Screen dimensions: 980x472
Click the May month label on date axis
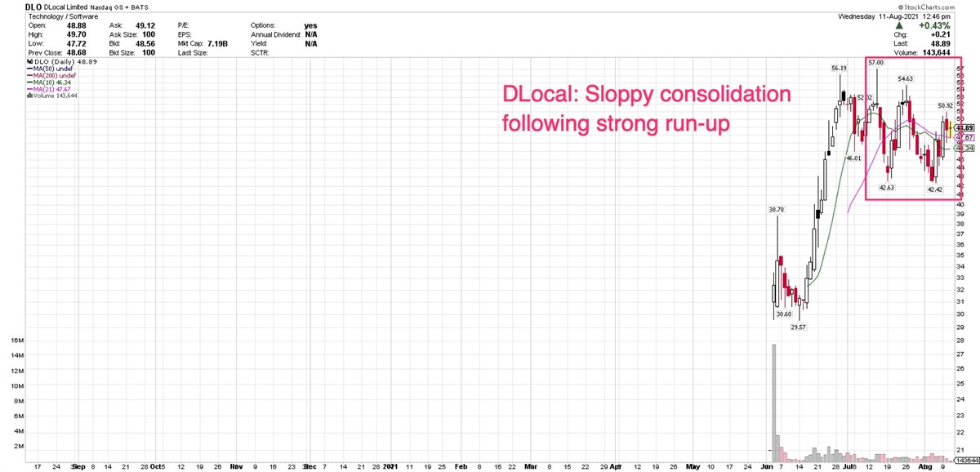click(x=693, y=469)
